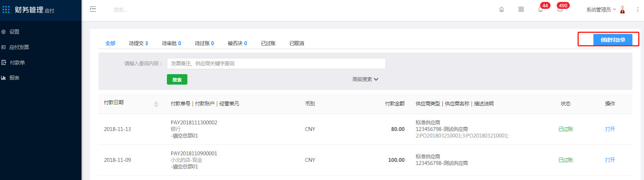Expand the 系统管理员 user dropdown
644x180 pixels.
click(601, 10)
